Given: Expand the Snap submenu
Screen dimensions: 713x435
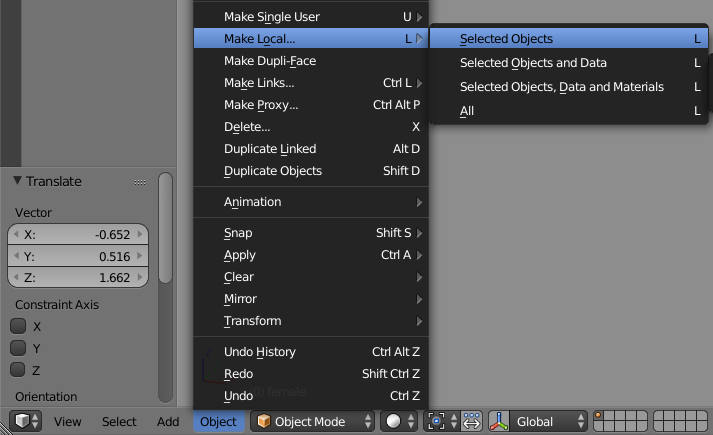Looking at the screenshot, I should 311,233.
